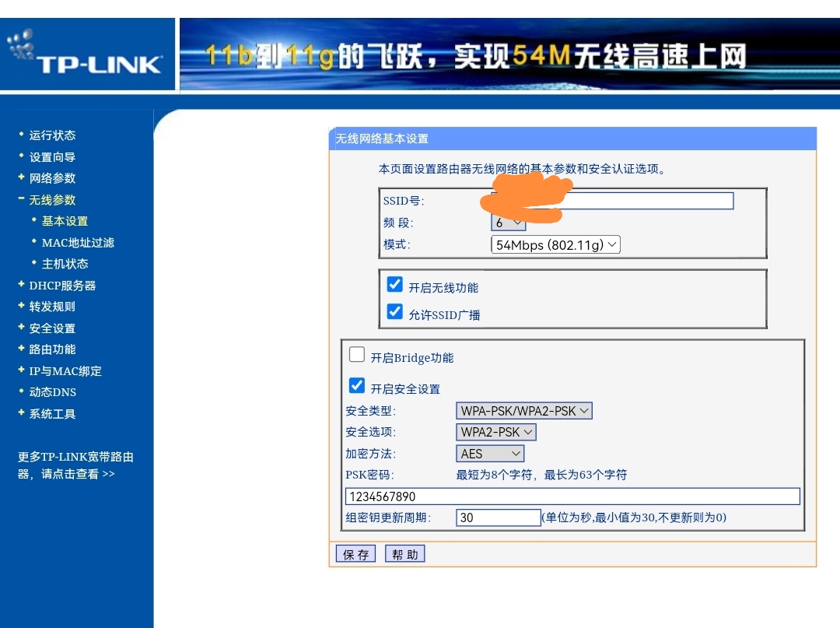Click the 最短为8个字符 password hint text
The width and height of the screenshot is (840, 628).
click(541, 475)
